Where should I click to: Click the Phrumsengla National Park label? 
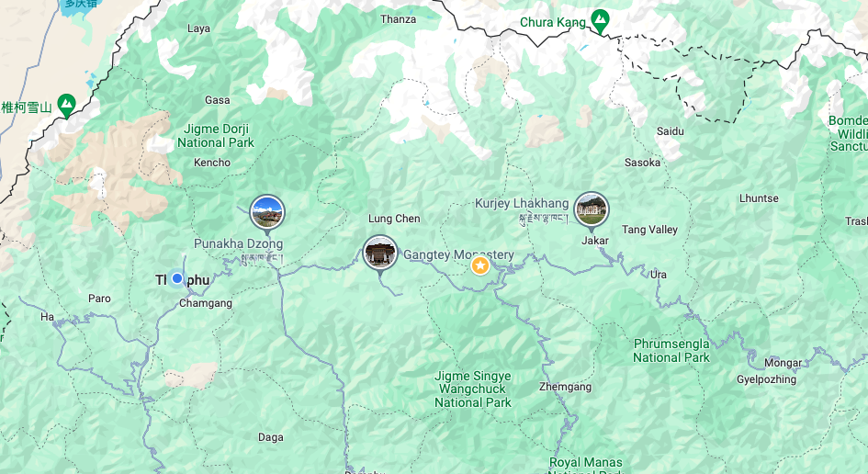(x=671, y=351)
